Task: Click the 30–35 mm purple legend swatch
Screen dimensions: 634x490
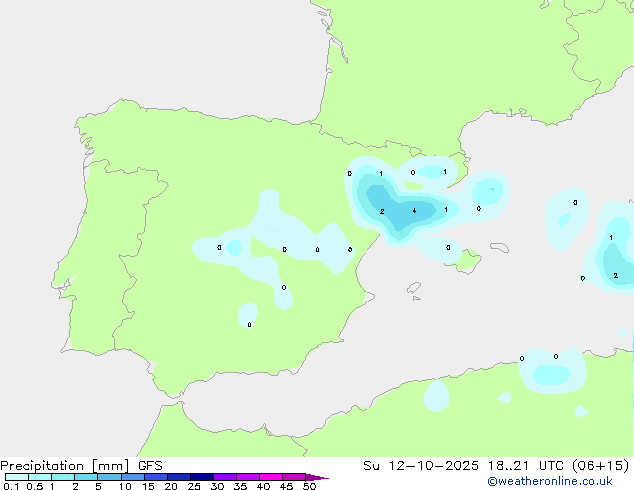Action: tap(225, 477)
